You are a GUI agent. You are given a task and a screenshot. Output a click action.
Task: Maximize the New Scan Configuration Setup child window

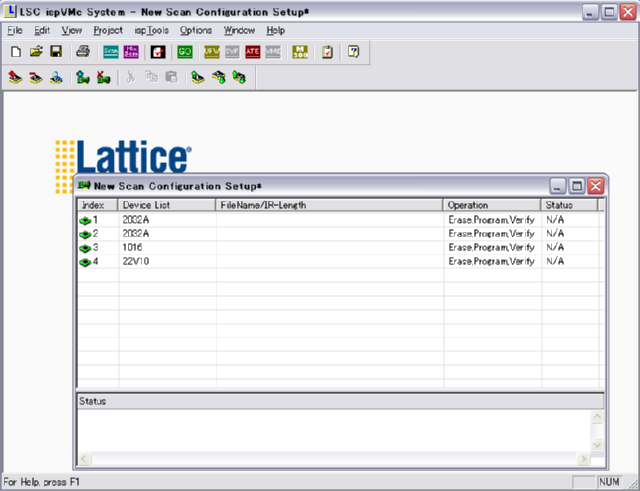pyautogui.click(x=576, y=186)
